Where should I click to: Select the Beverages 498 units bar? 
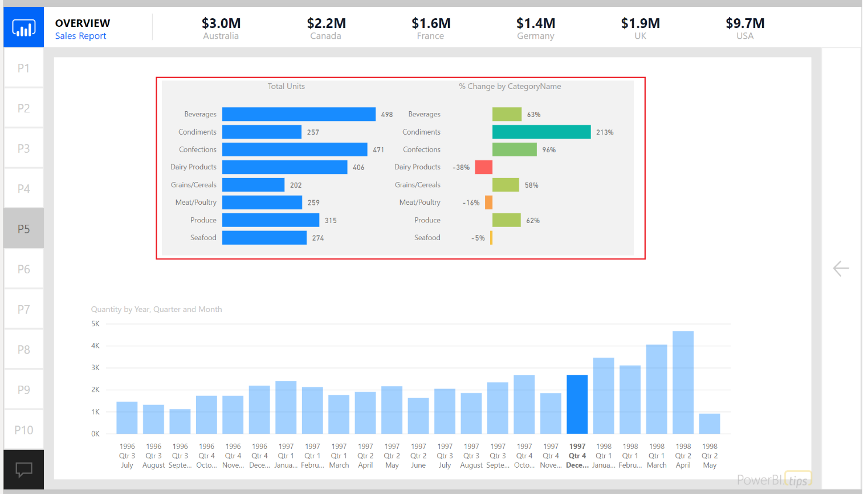(x=299, y=114)
